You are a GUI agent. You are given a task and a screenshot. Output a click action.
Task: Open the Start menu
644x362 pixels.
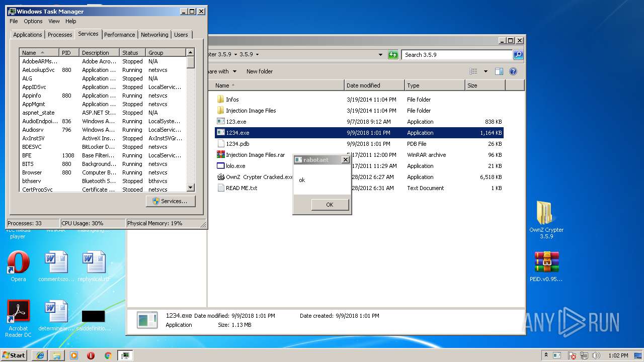pos(14,355)
